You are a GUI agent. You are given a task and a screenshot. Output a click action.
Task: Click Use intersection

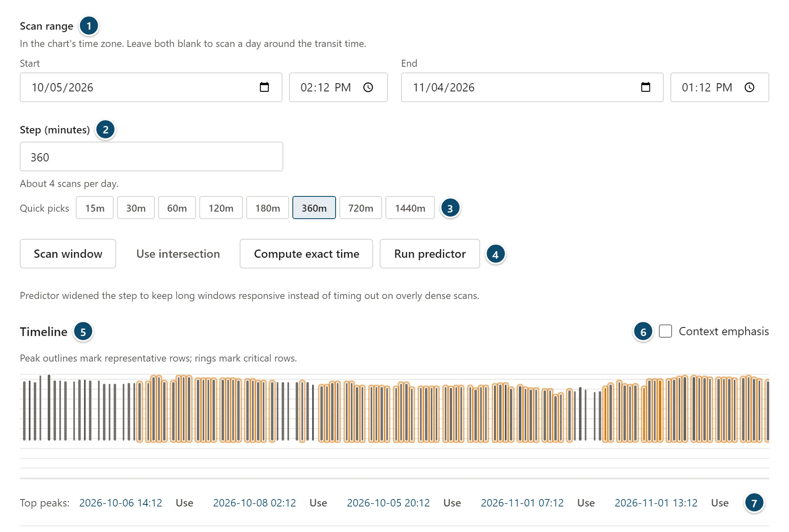point(178,254)
